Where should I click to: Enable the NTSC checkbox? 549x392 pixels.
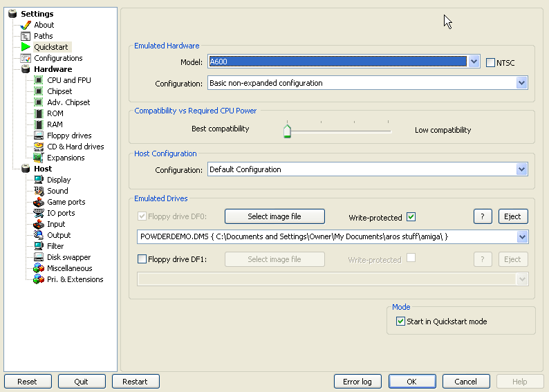tap(491, 63)
